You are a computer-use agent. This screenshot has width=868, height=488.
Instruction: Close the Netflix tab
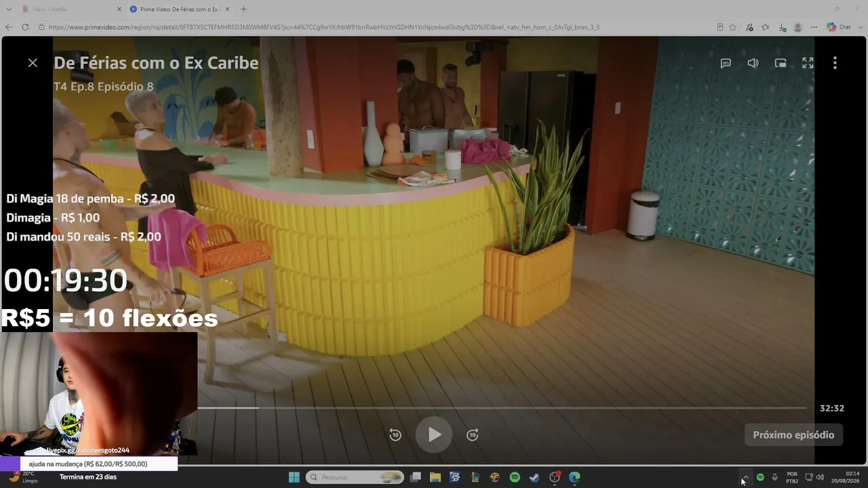(119, 9)
